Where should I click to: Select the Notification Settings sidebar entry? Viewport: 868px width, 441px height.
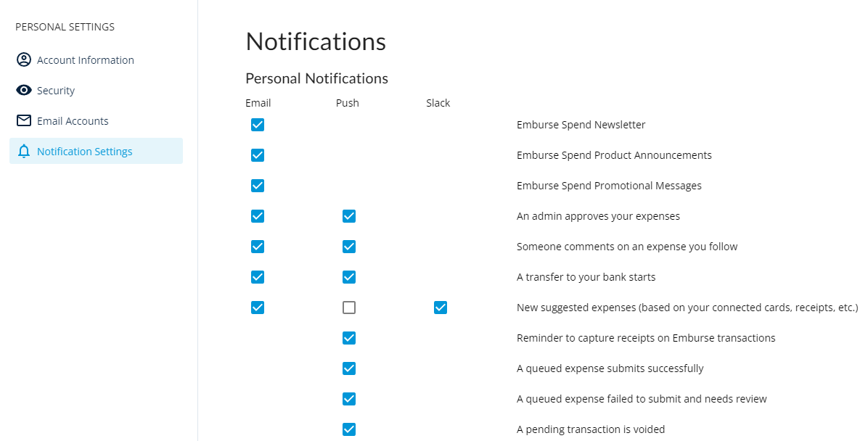click(x=84, y=151)
